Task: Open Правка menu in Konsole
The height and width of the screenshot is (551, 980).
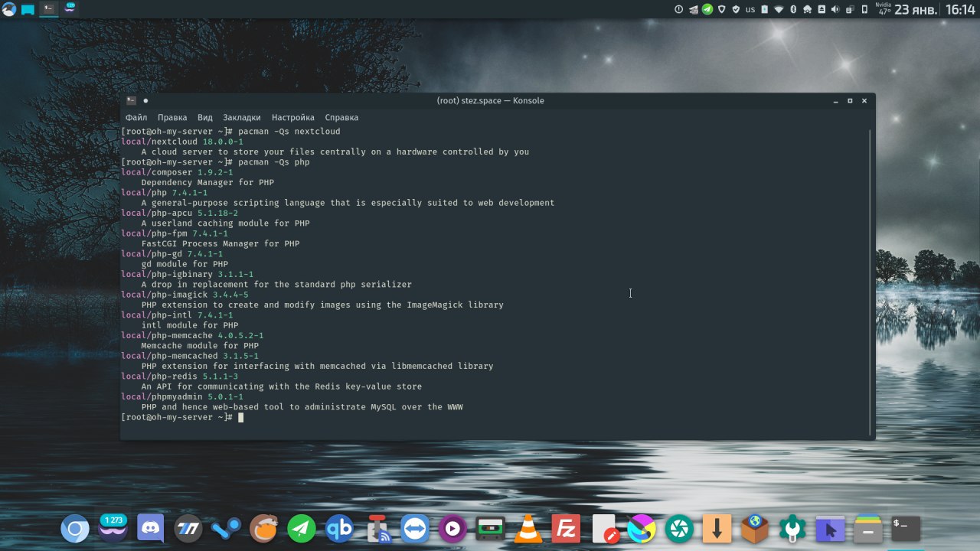Action: click(x=172, y=118)
